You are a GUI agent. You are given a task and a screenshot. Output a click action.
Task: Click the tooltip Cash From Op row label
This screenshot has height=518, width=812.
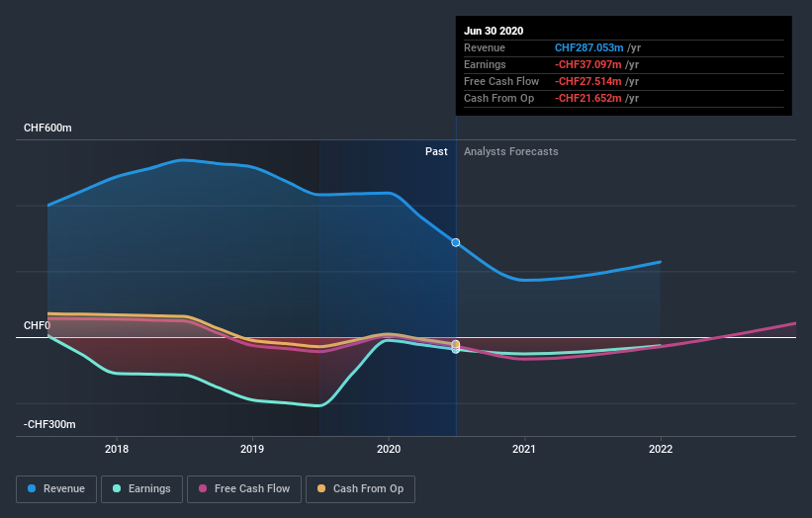click(x=498, y=98)
